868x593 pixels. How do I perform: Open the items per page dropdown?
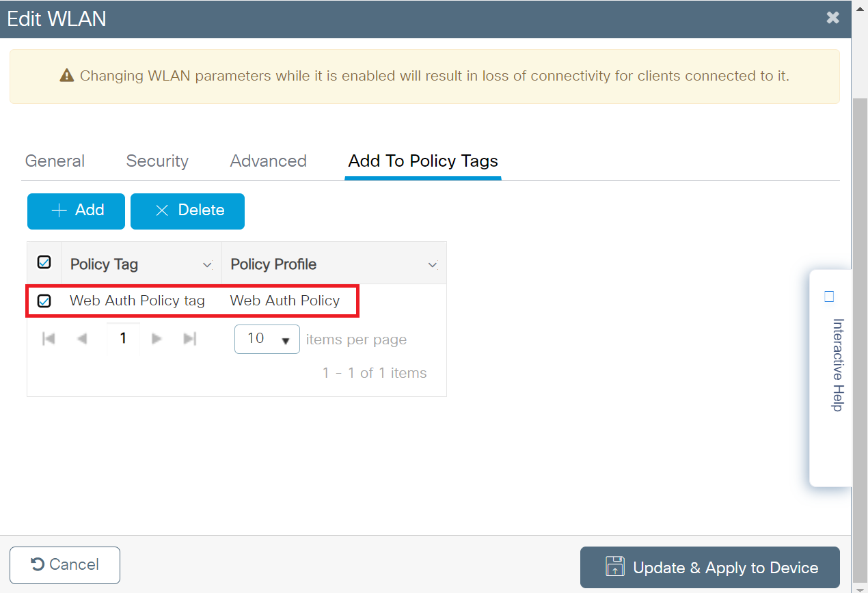coord(267,339)
